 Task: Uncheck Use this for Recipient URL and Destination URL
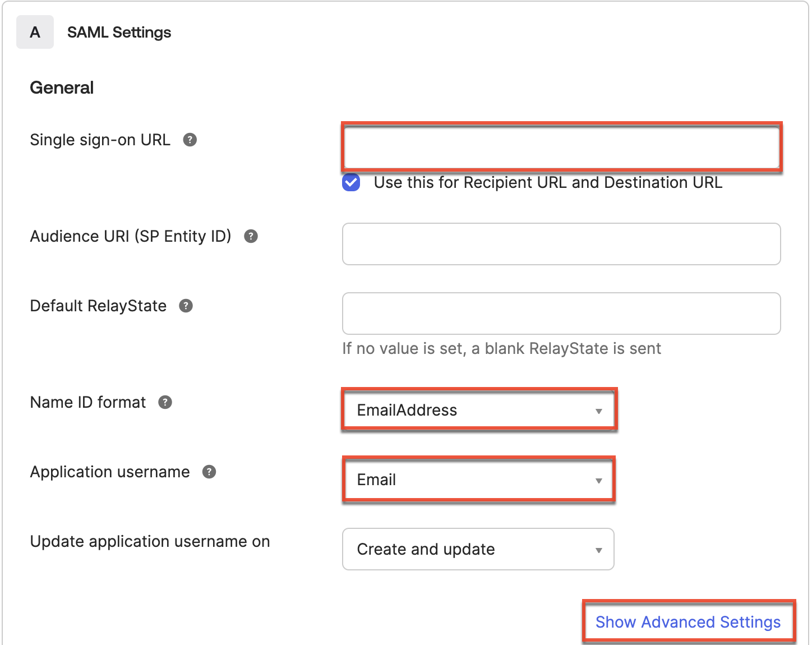coord(350,182)
